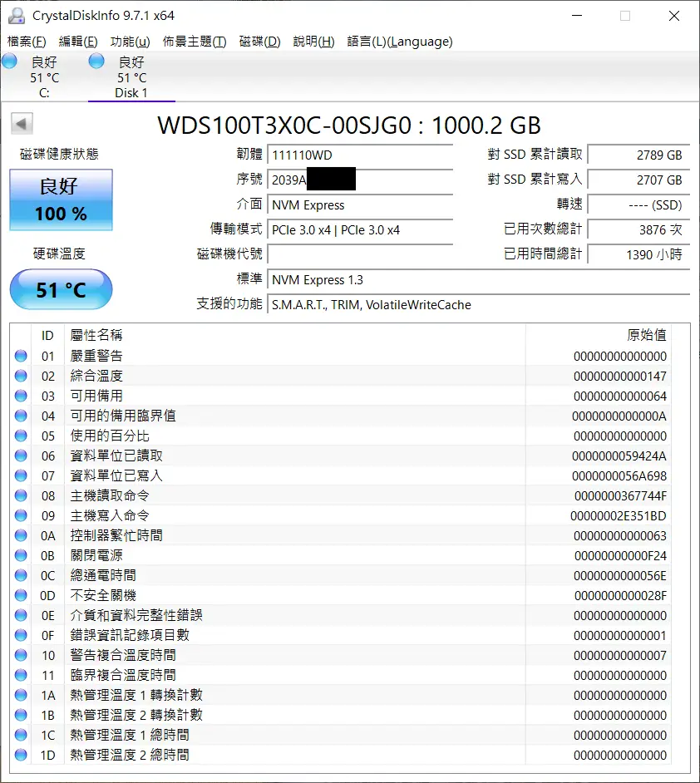The width and height of the screenshot is (700, 783).
Task: Click raw value 00000000000007 in warning temperature row
Action: click(619, 656)
